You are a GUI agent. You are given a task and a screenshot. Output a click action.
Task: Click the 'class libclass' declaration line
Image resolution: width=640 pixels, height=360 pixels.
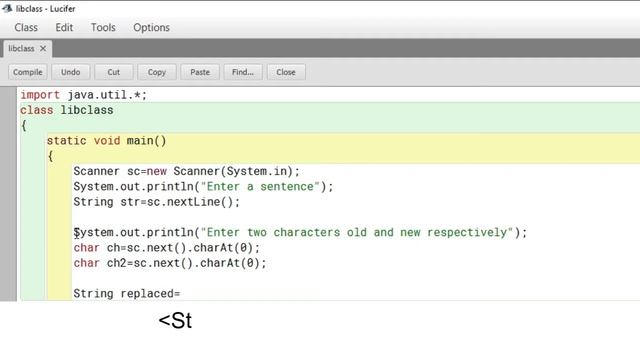click(x=67, y=110)
